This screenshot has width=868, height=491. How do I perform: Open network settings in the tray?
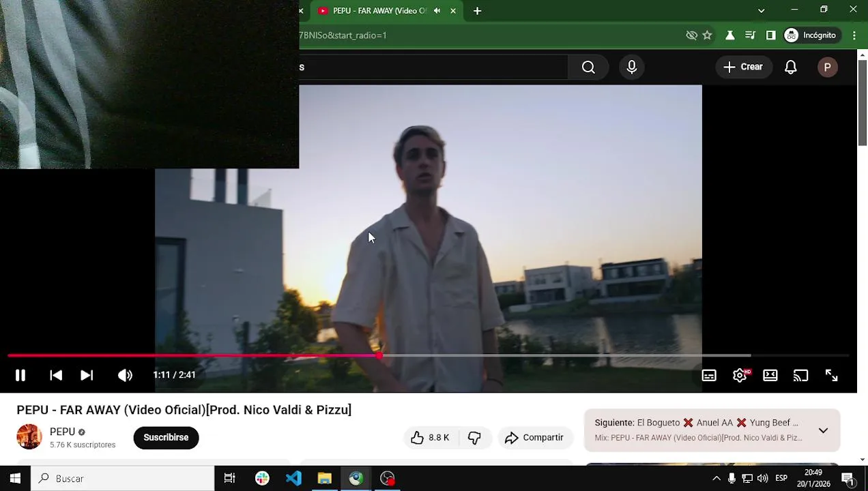(x=747, y=478)
